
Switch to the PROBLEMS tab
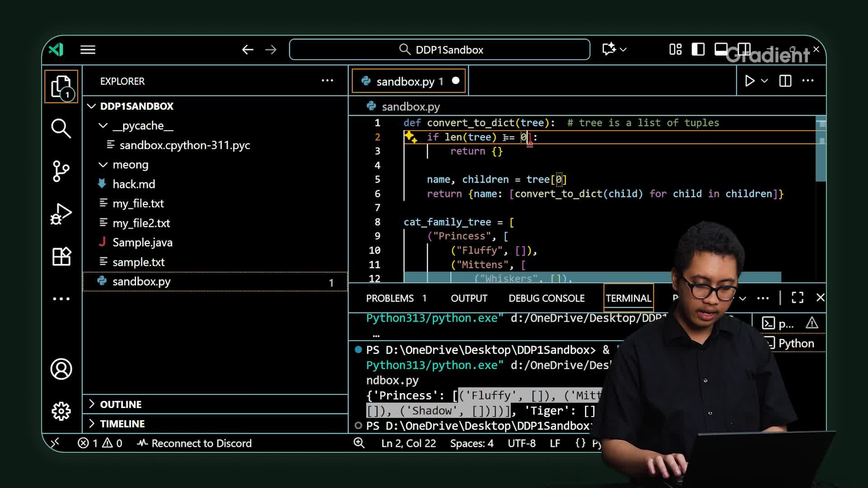[390, 298]
